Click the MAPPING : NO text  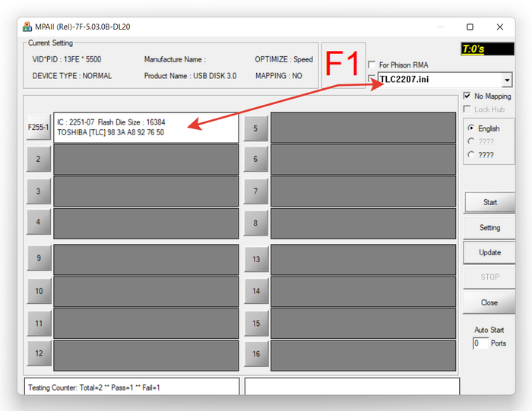pos(279,76)
